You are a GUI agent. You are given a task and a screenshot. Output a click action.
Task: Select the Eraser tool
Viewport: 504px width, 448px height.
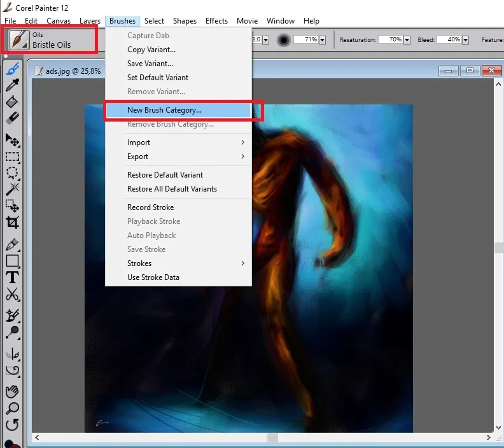point(13,118)
